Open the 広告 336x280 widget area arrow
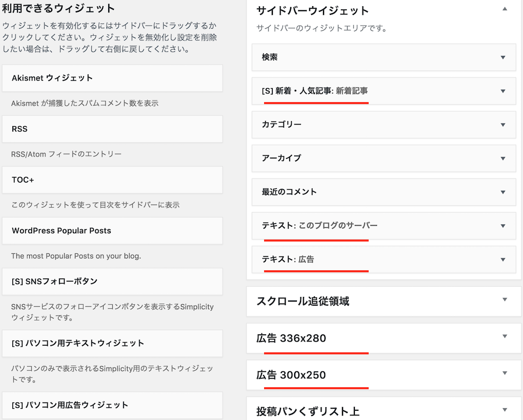 tap(505, 336)
